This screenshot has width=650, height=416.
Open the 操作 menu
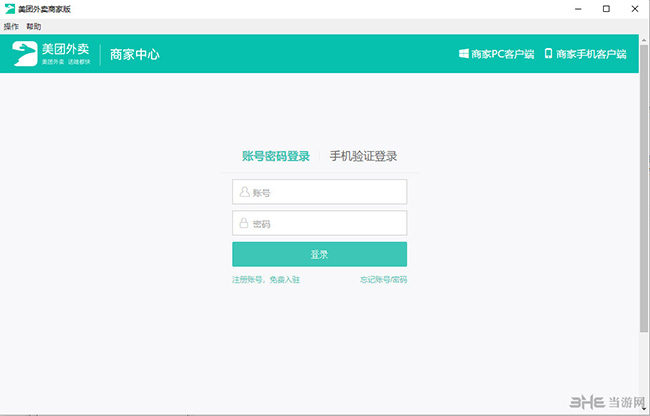tap(11, 27)
